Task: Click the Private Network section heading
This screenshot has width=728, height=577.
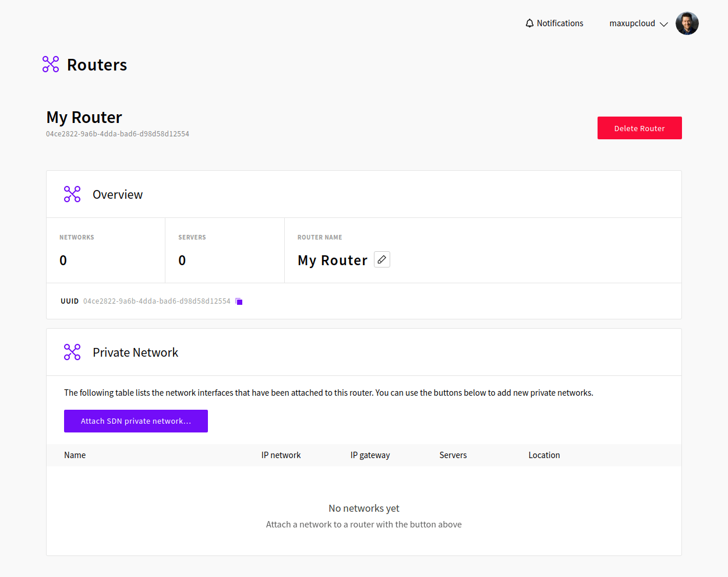Action: pos(135,353)
